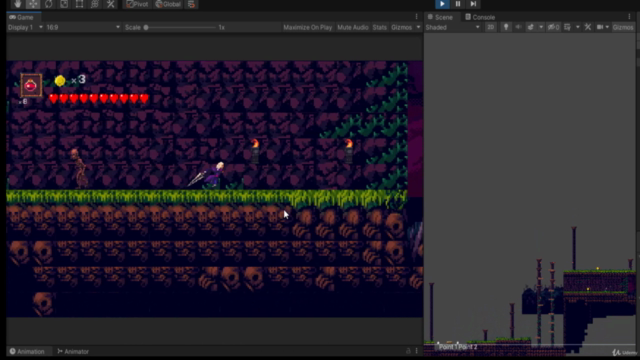Open Animation panel options menu

(416, 351)
